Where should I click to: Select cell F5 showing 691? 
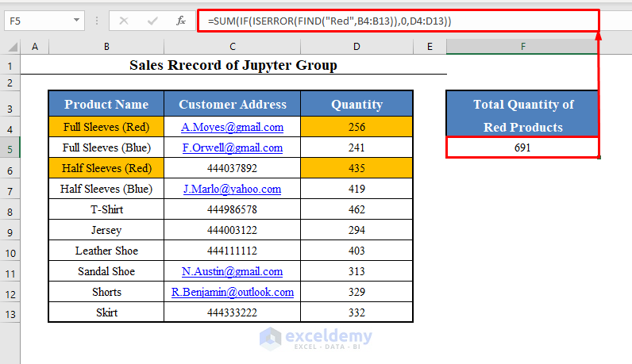522,148
